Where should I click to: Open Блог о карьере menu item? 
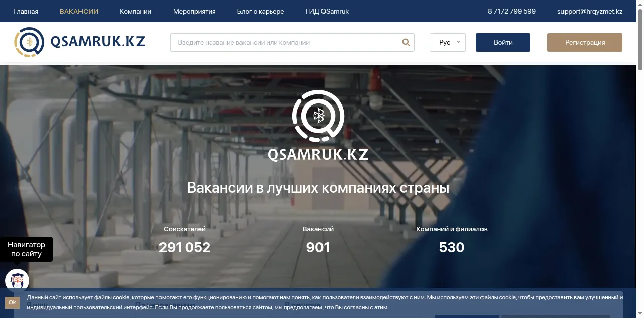point(261,11)
